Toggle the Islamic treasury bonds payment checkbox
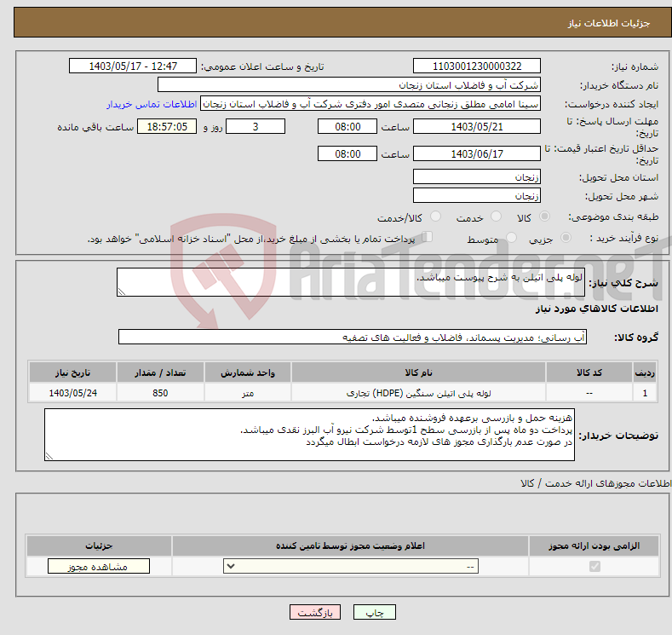Image resolution: width=672 pixels, height=635 pixels. pos(428,237)
